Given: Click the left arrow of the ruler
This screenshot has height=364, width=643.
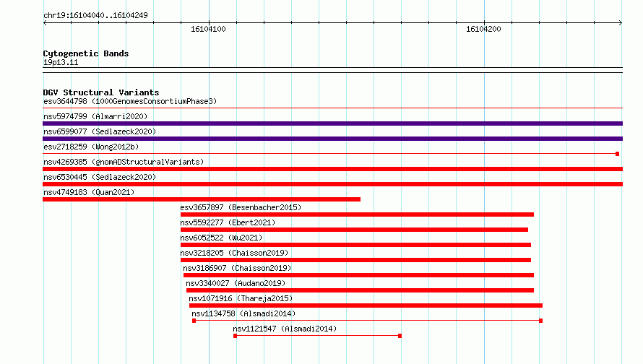Looking at the screenshot, I should coord(45,22).
